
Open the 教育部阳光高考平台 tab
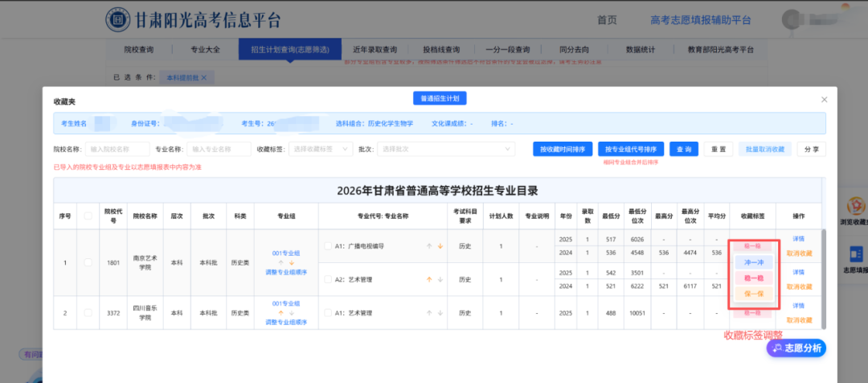(720, 49)
